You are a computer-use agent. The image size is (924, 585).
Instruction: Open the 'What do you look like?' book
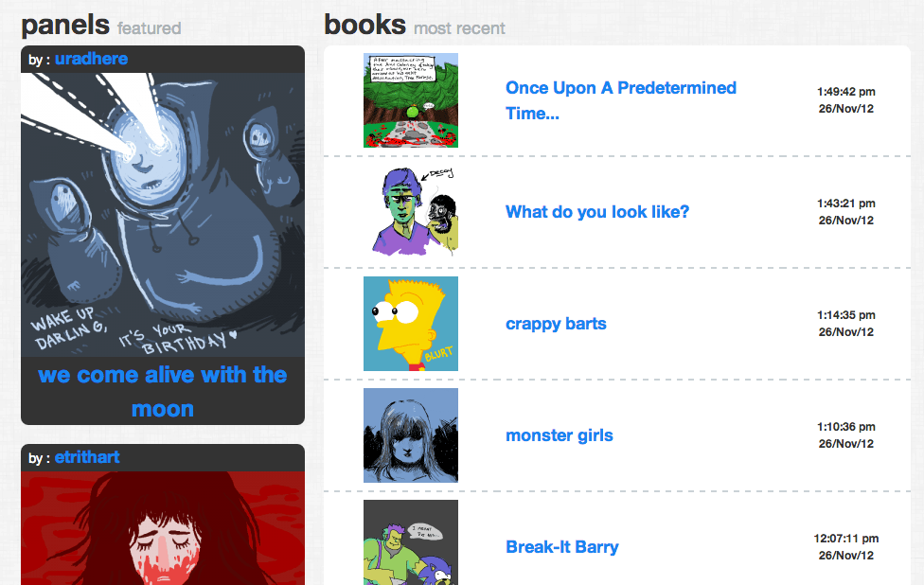click(x=597, y=212)
